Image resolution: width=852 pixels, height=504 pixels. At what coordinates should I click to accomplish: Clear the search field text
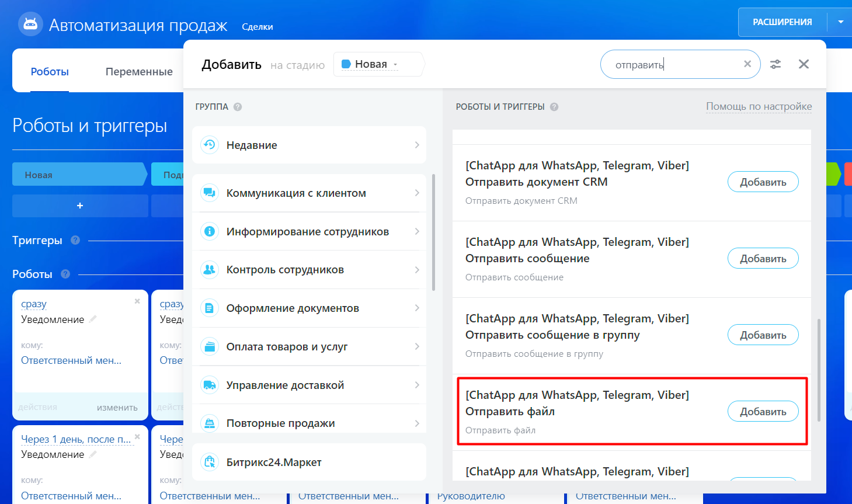(747, 64)
